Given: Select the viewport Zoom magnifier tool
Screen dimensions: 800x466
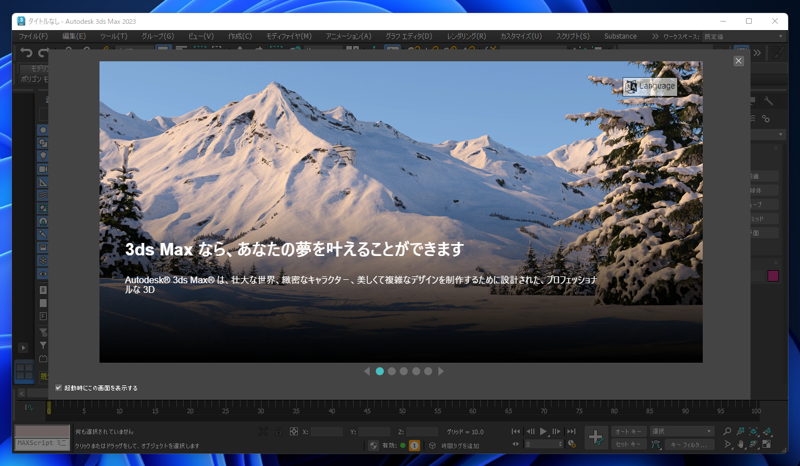Looking at the screenshot, I should [x=727, y=432].
